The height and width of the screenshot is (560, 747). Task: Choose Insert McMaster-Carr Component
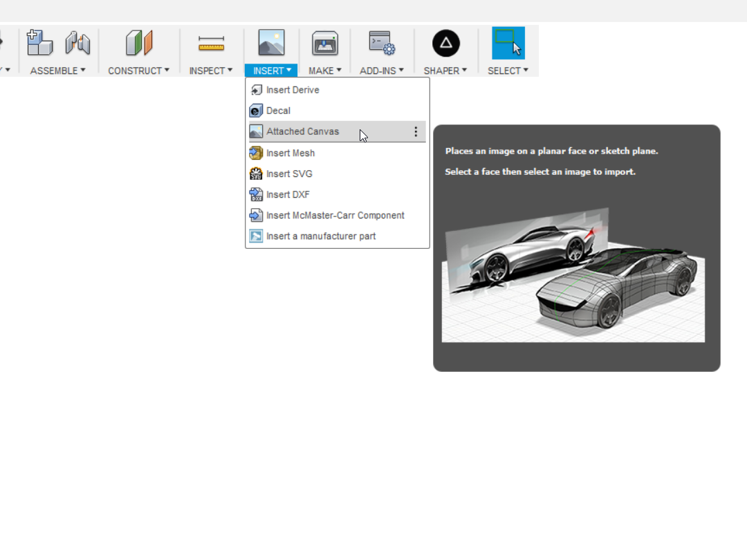335,215
